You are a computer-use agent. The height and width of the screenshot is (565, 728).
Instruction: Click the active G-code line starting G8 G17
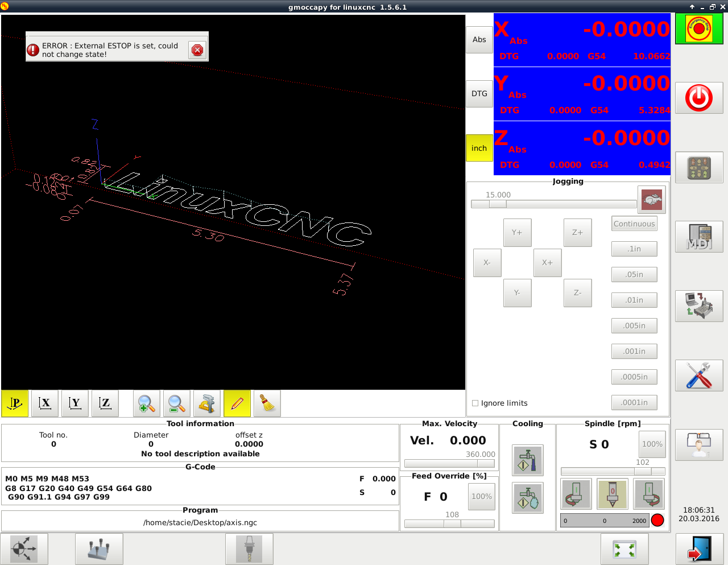point(78,488)
